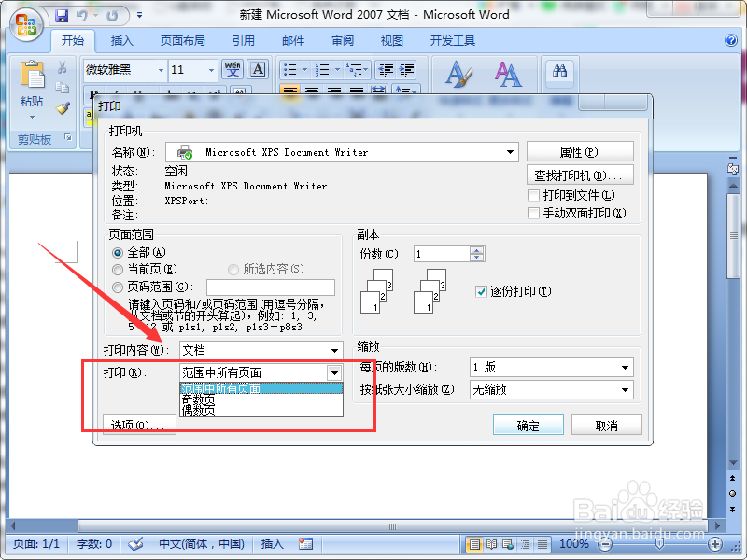Open the Office Button menu
Screen dimensions: 747x560
26,25
